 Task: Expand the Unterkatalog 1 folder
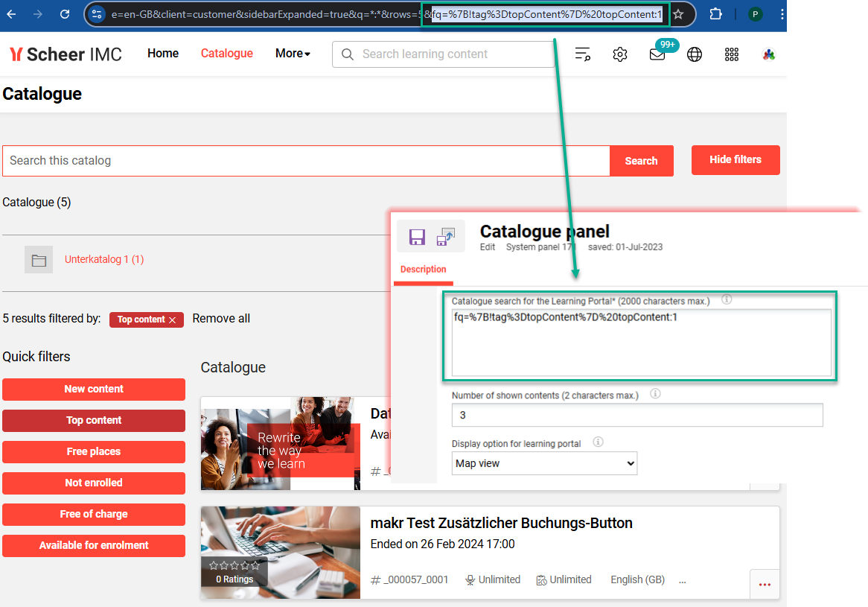104,259
